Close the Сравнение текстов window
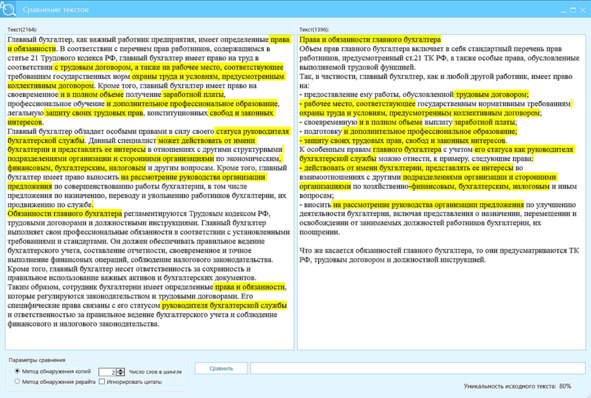The height and width of the screenshot is (398, 591). 583,10
